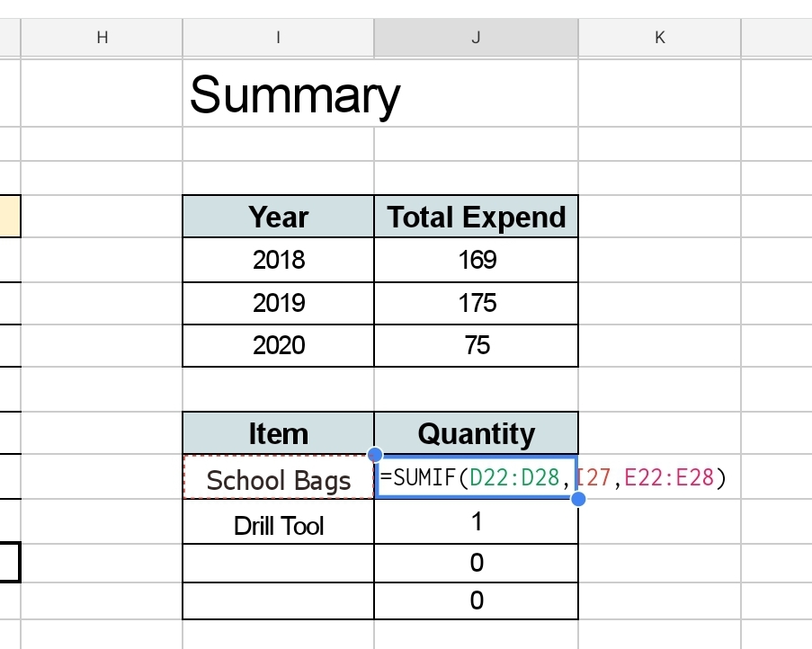Image resolution: width=812 pixels, height=649 pixels.
Task: Select the Quantity header cell
Action: tap(476, 434)
